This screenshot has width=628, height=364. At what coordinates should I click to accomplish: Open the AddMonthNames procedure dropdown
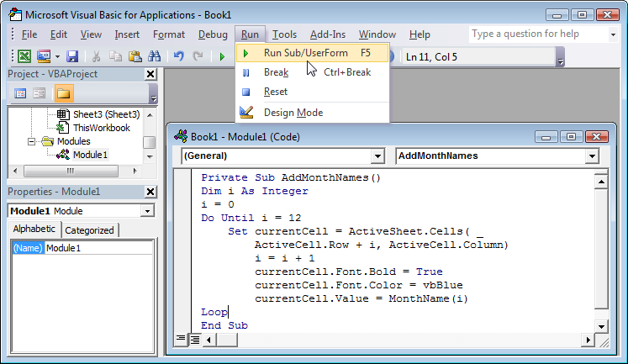tap(592, 156)
